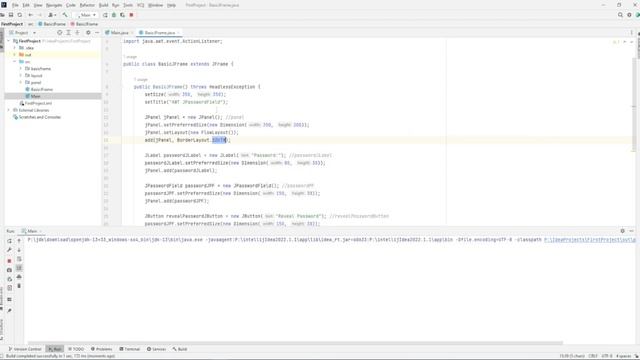Toggle Scroll to End in Run console
Screen dimensions: 640x360
(x=19, y=268)
